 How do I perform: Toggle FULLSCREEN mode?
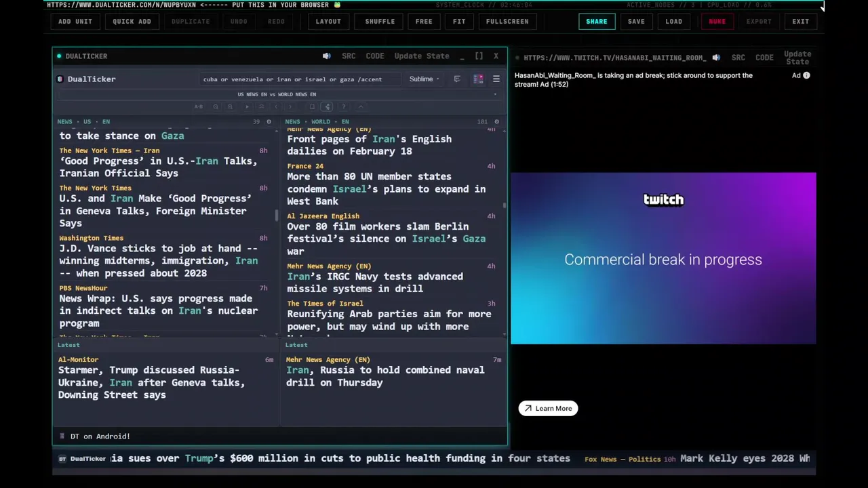point(507,22)
